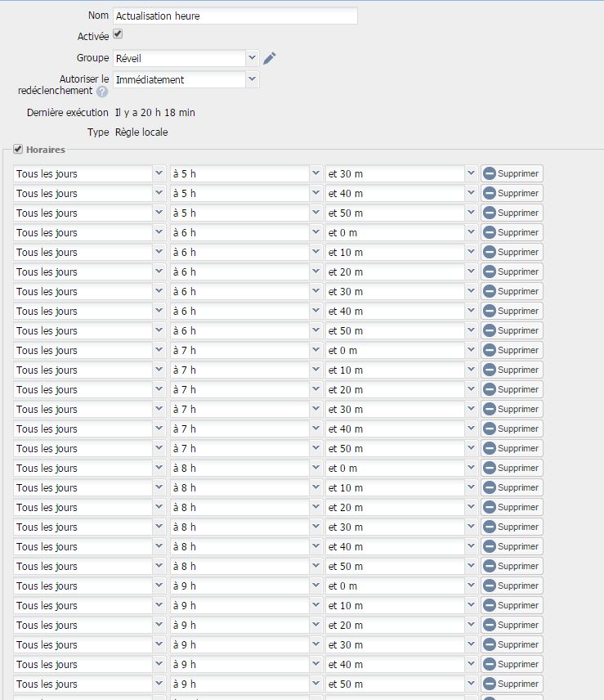Viewport: 604px width, 700px height.
Task: Click the minus icon for 9 h 50 m
Action: click(490, 684)
